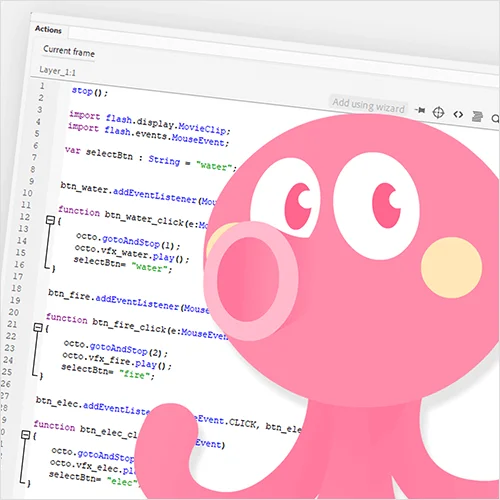Click the Pin Script icon

pos(420,110)
